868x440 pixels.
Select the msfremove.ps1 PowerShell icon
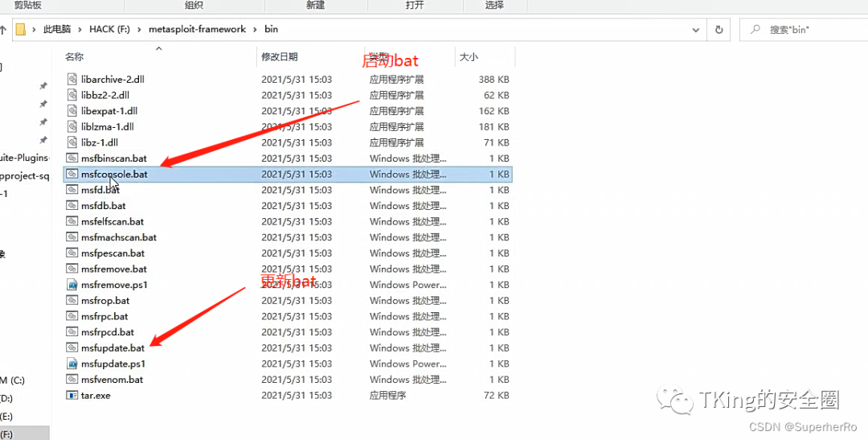72,285
